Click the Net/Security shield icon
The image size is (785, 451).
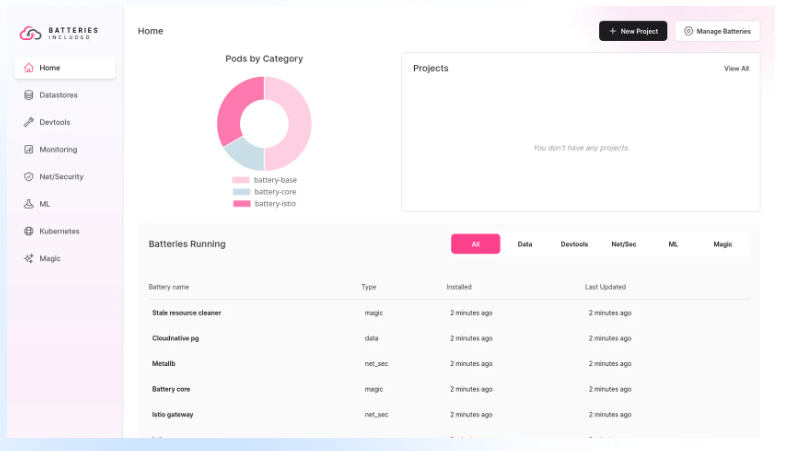point(29,177)
